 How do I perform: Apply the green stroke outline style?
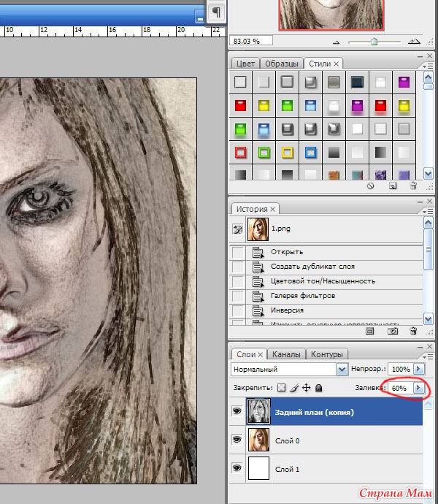click(264, 153)
